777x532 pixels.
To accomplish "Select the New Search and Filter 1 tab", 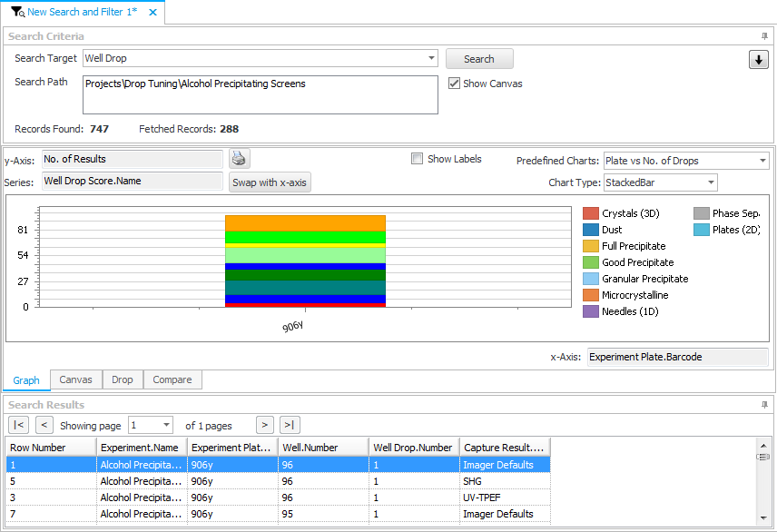I will pyautogui.click(x=83, y=12).
